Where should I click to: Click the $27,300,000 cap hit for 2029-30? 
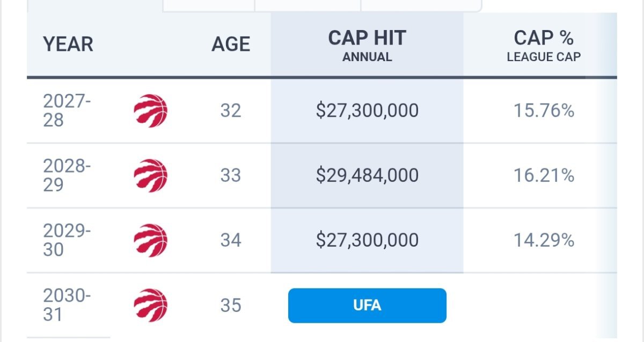click(367, 240)
